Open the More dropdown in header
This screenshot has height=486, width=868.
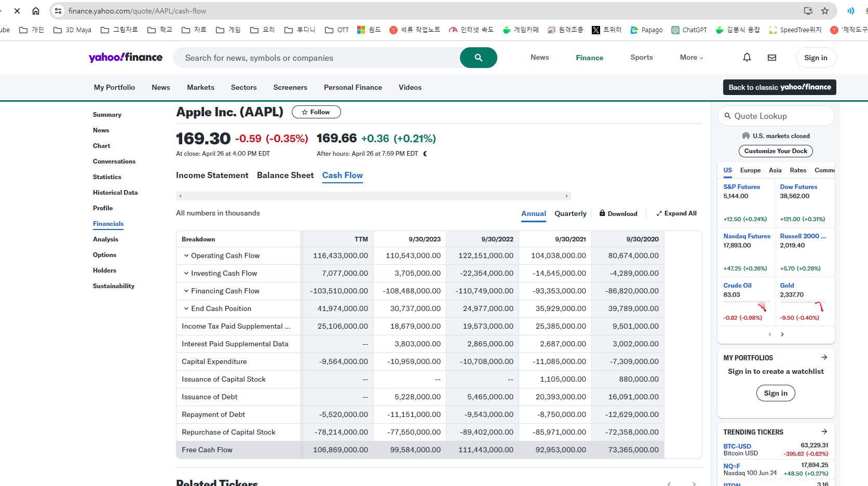pyautogui.click(x=691, y=58)
